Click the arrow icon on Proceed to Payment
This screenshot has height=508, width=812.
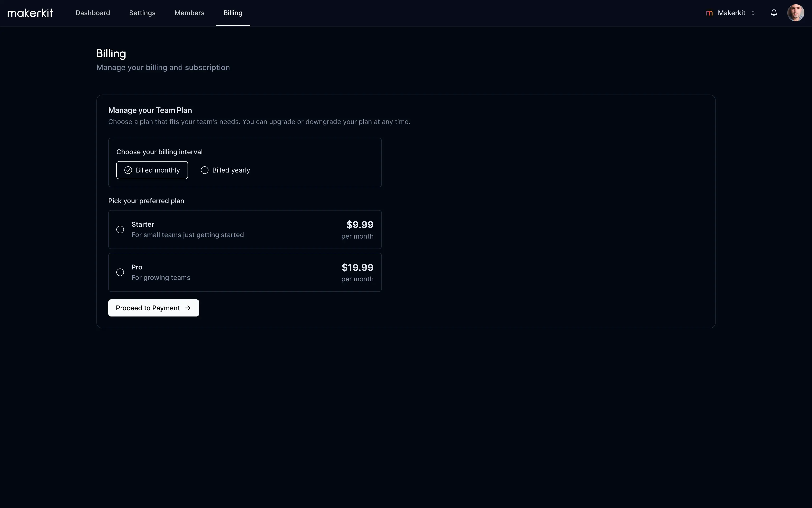(188, 308)
